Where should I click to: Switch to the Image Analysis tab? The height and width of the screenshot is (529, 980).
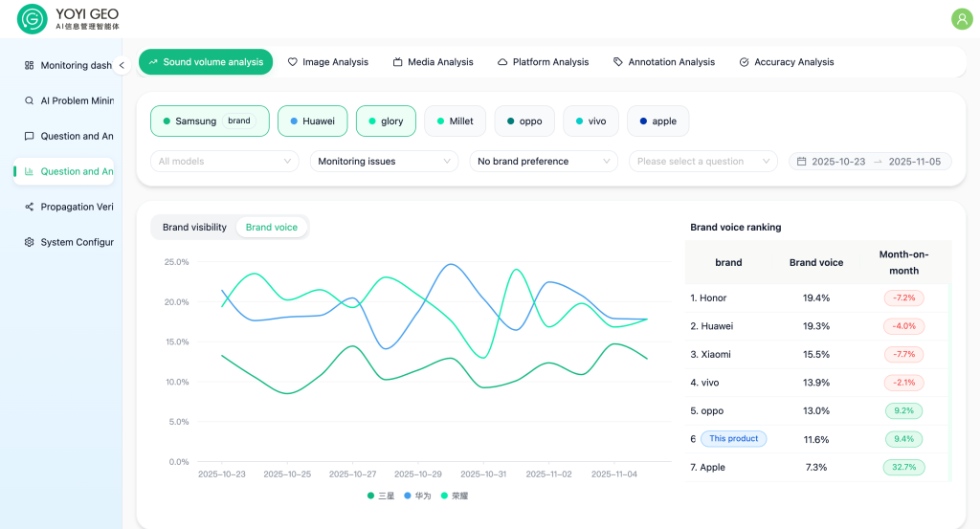coord(328,62)
